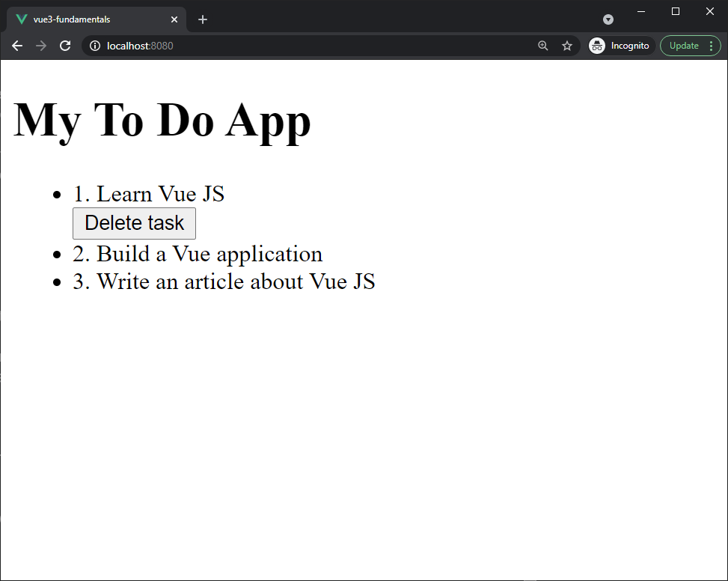Close the vue3-fundamentals tab
The height and width of the screenshot is (581, 728).
coord(174,19)
